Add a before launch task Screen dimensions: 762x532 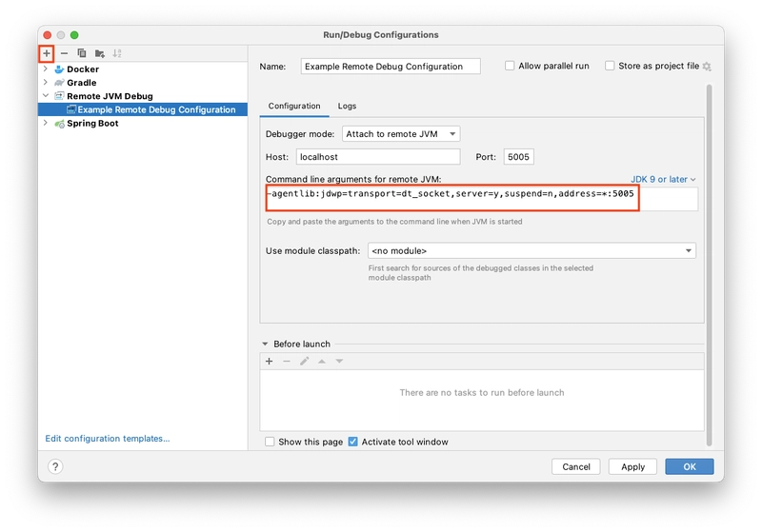(x=270, y=361)
